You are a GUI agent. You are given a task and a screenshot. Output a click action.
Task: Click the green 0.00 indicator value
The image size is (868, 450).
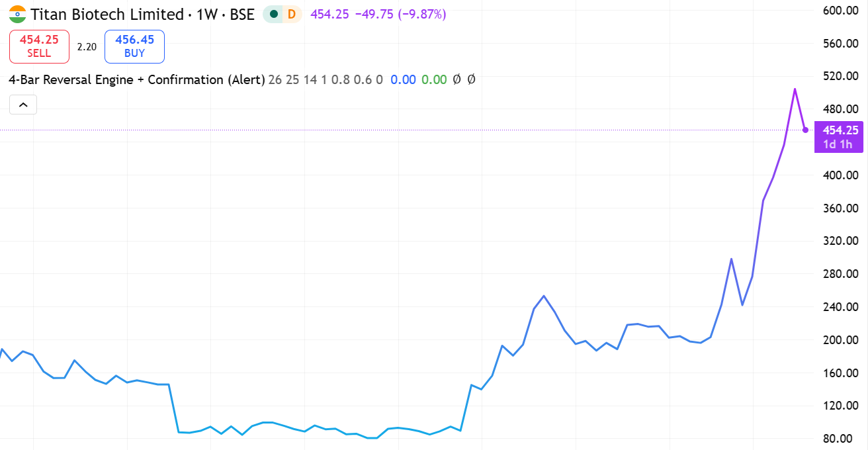pos(433,79)
